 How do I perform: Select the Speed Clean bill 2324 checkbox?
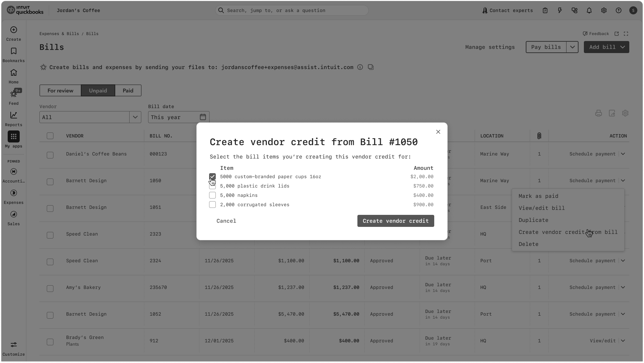point(50,262)
